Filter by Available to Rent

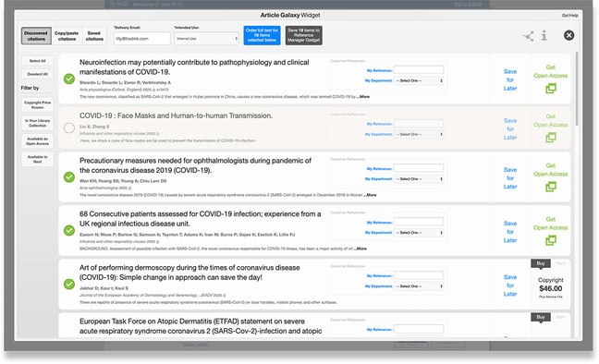tap(37, 159)
